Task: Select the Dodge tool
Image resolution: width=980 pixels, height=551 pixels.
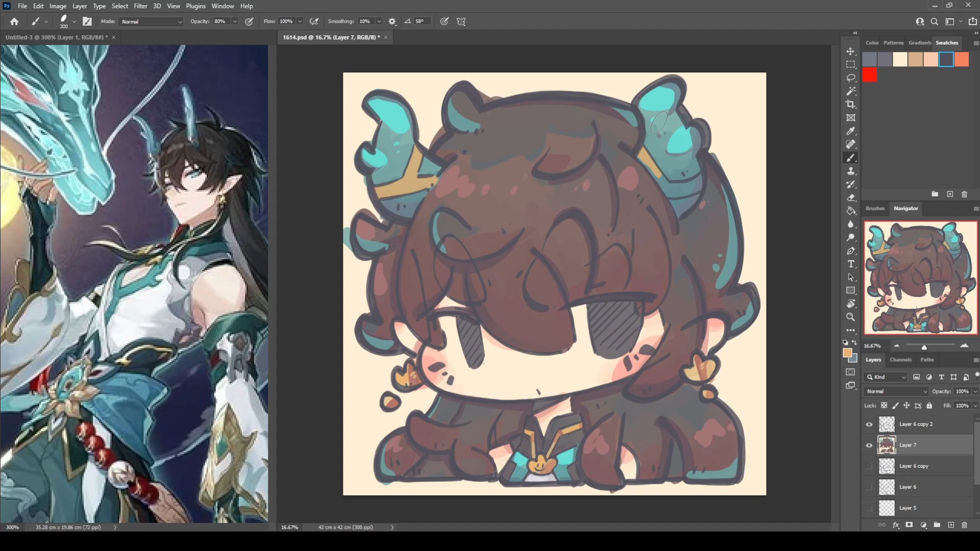Action: (x=850, y=237)
